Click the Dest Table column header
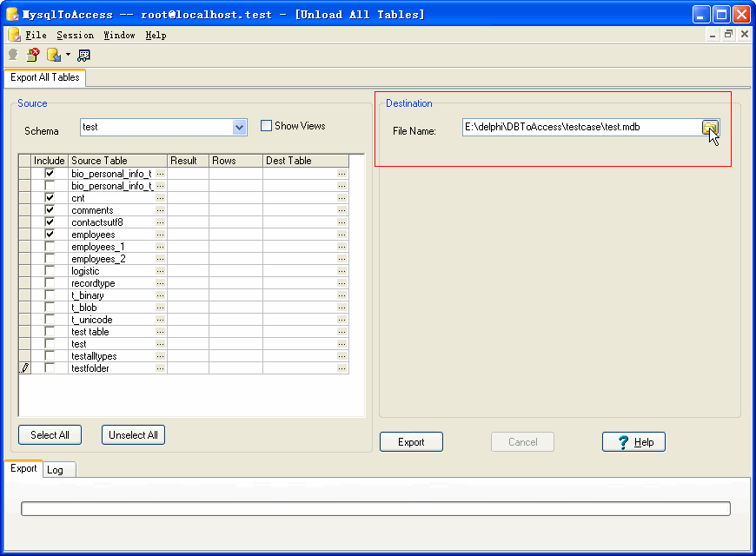This screenshot has height=556, width=756. coord(306,161)
